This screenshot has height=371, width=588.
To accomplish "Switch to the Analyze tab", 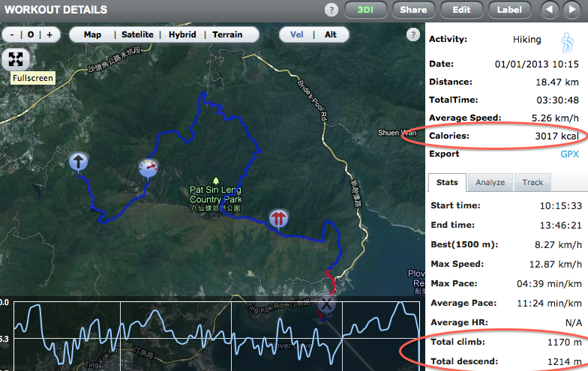I will (490, 183).
